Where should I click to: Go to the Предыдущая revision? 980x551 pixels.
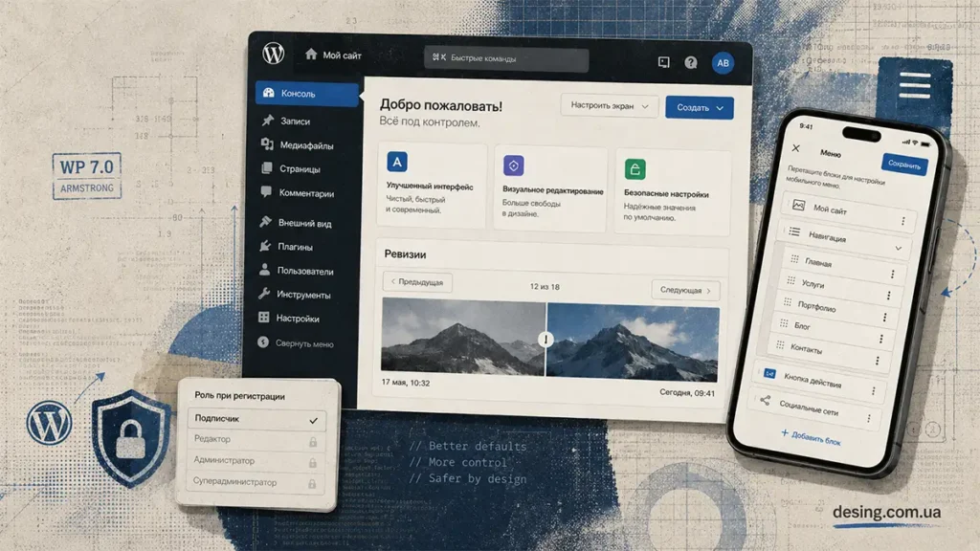(x=417, y=282)
